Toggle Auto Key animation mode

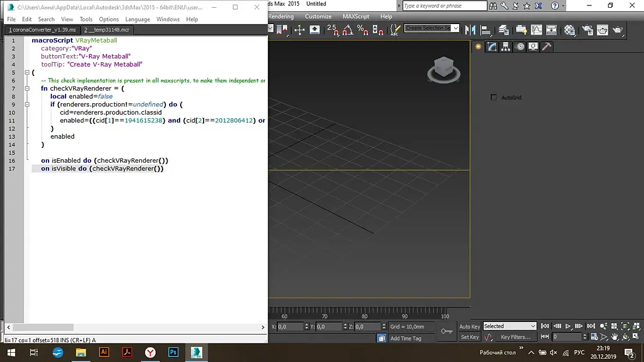click(469, 327)
